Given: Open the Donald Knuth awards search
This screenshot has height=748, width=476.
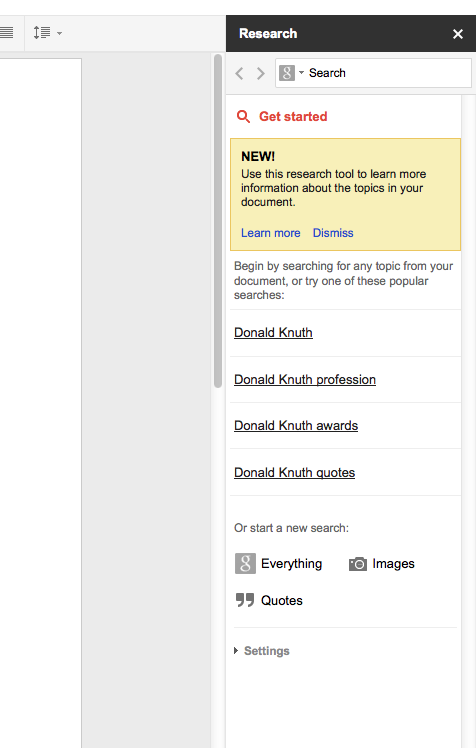Looking at the screenshot, I should pyautogui.click(x=296, y=426).
